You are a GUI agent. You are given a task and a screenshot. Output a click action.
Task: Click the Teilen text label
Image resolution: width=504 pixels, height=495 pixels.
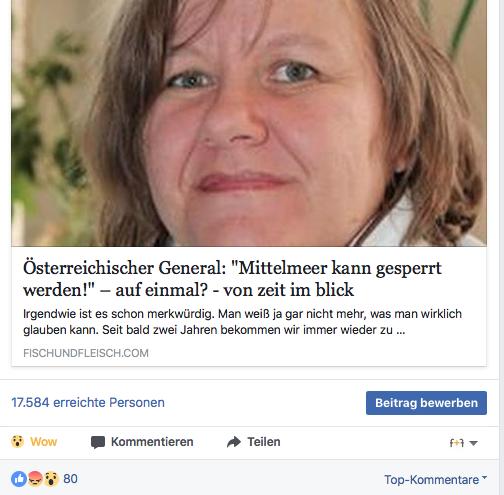pos(264,442)
